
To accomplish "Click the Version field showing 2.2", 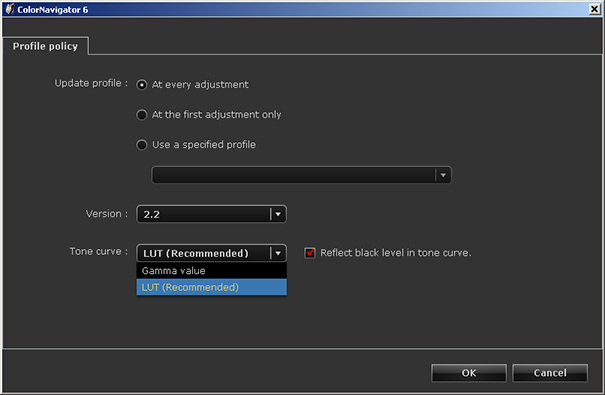I will tap(211, 214).
